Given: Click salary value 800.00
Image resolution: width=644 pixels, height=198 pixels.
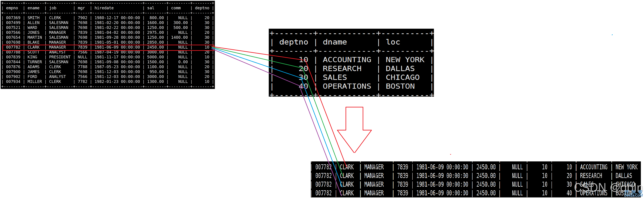Looking at the screenshot, I should click(x=157, y=18).
